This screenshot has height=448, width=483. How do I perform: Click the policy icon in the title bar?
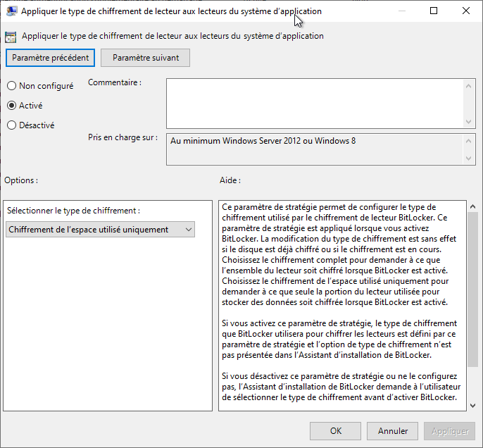tap(11, 11)
